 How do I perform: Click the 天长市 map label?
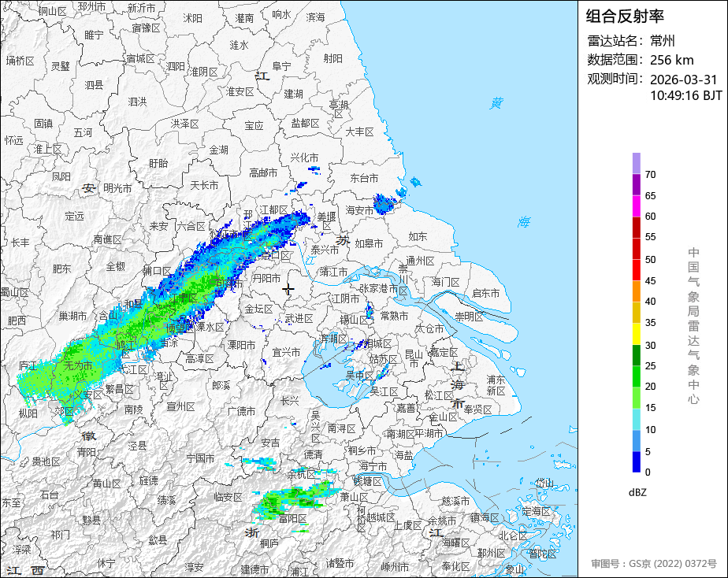(204, 184)
